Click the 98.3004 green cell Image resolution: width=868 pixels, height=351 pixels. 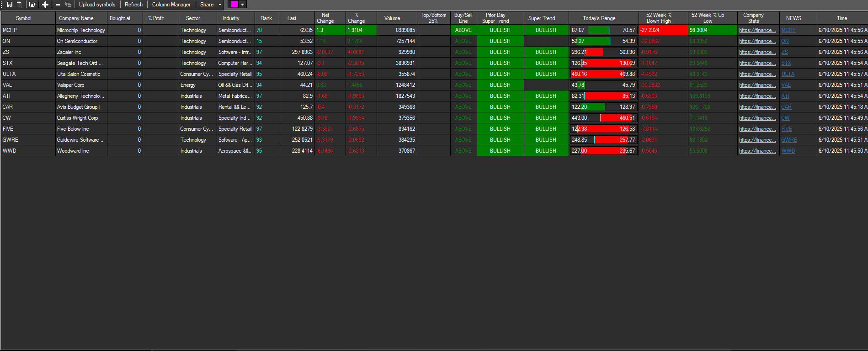click(713, 30)
